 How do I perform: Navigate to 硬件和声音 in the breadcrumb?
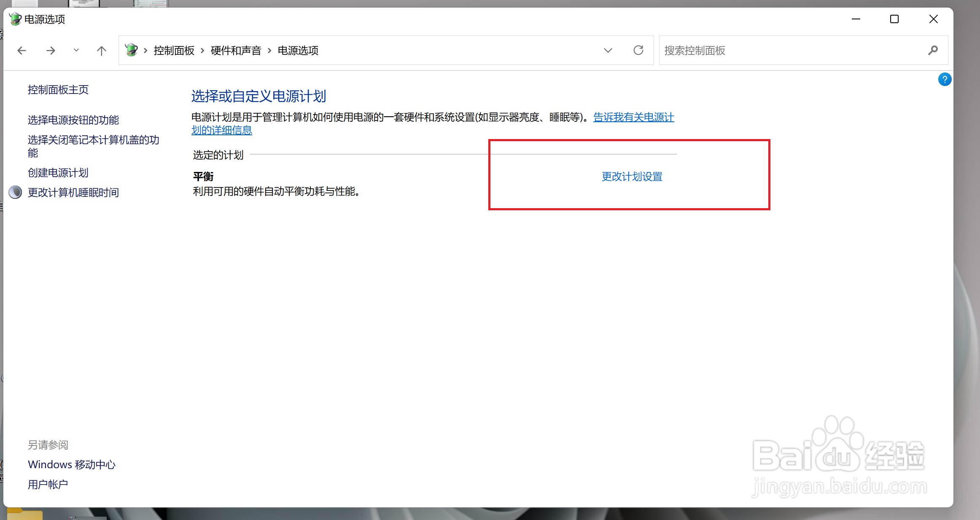236,50
